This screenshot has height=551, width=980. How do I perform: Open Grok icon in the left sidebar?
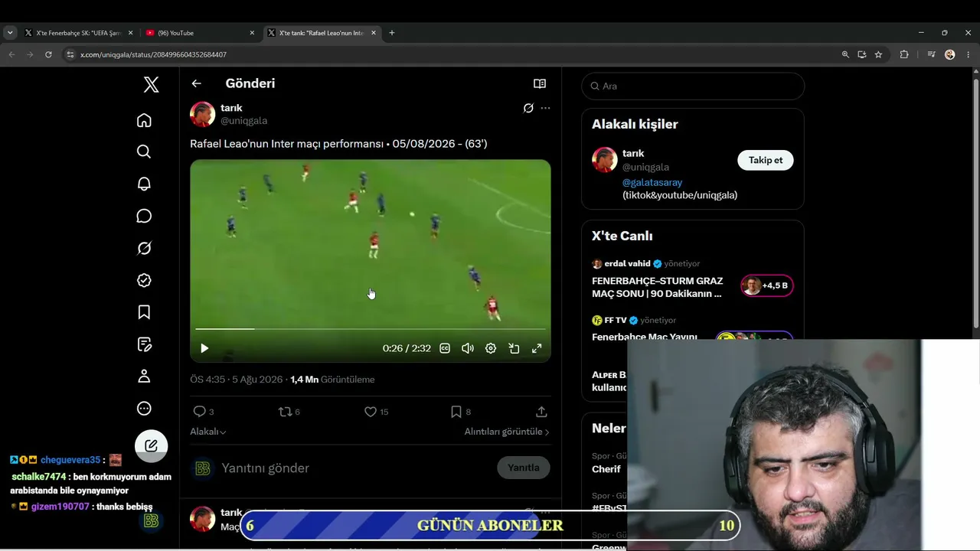click(144, 248)
